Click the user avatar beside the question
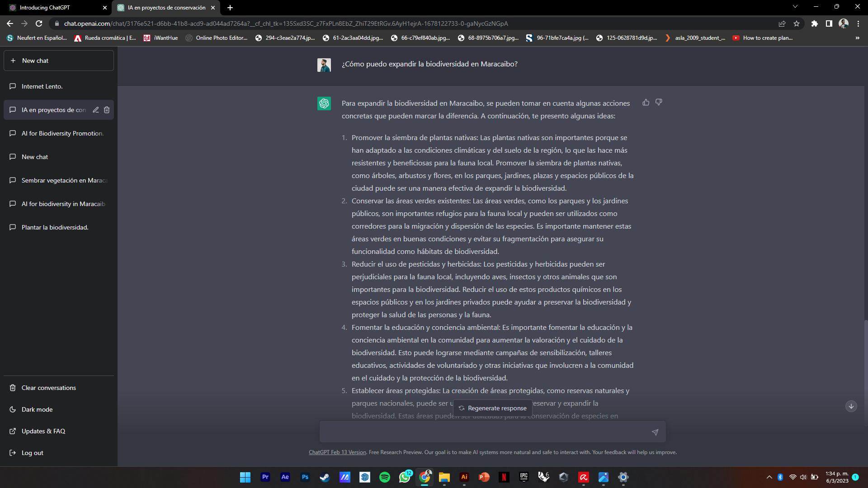This screenshot has height=488, width=868. tap(324, 65)
